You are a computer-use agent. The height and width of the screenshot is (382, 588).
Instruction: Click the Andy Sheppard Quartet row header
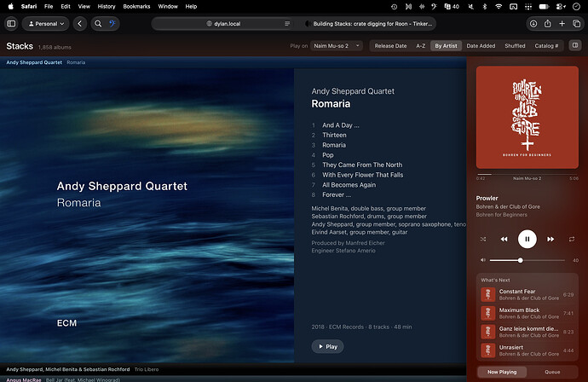[x=233, y=62]
